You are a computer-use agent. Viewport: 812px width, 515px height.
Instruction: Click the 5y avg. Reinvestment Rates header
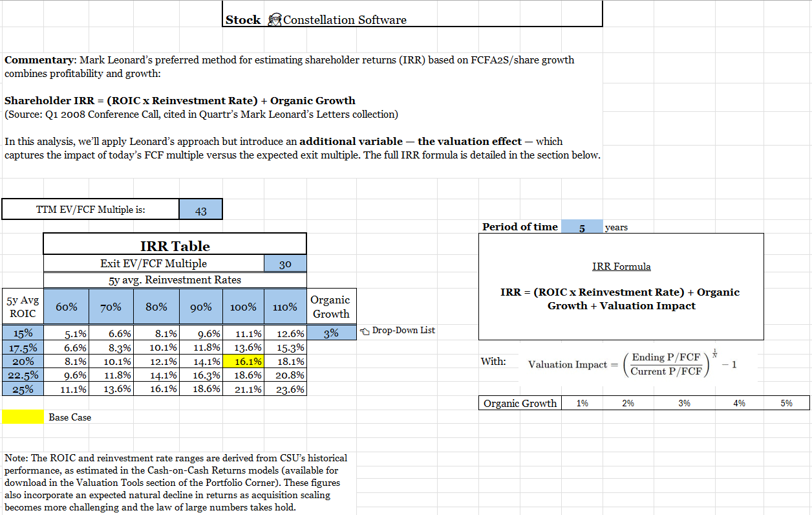[175, 280]
